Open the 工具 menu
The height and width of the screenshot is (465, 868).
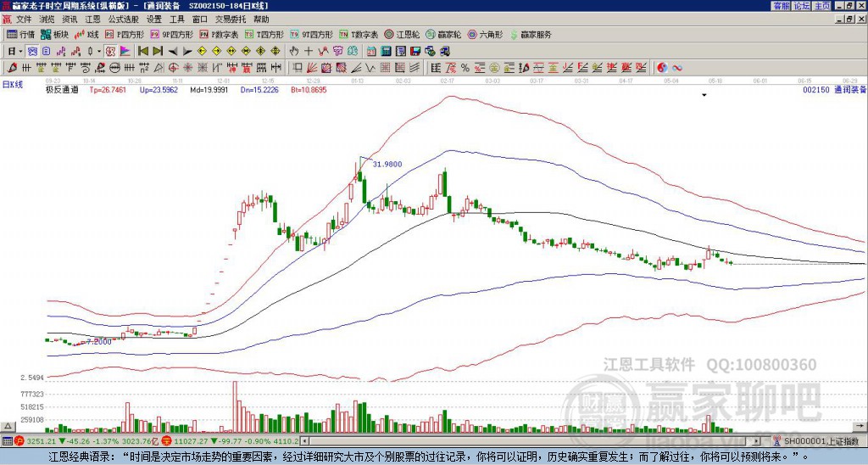pyautogui.click(x=176, y=20)
